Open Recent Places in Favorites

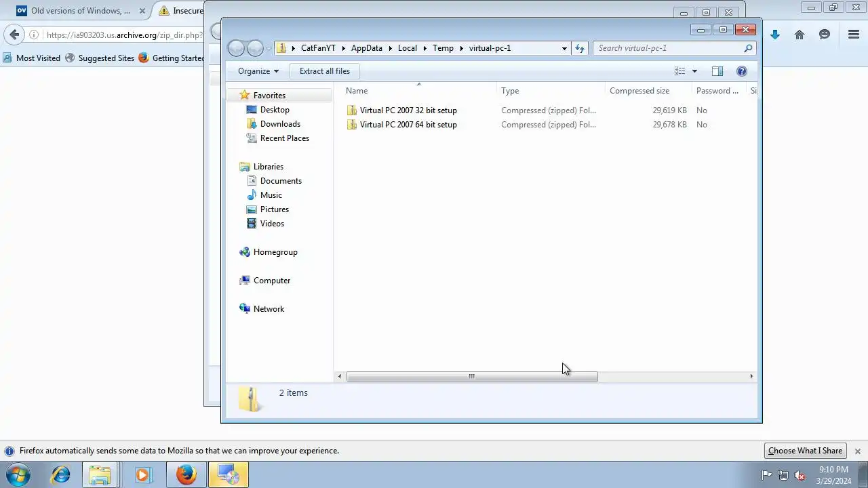click(x=284, y=138)
